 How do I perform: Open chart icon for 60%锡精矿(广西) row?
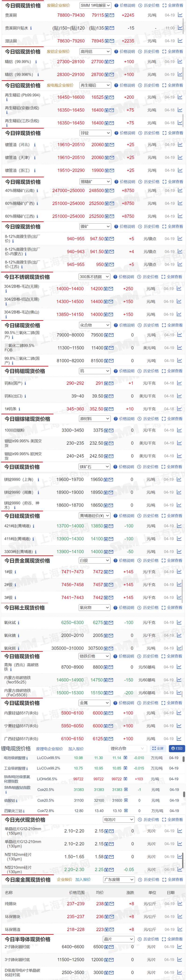click(180, 203)
